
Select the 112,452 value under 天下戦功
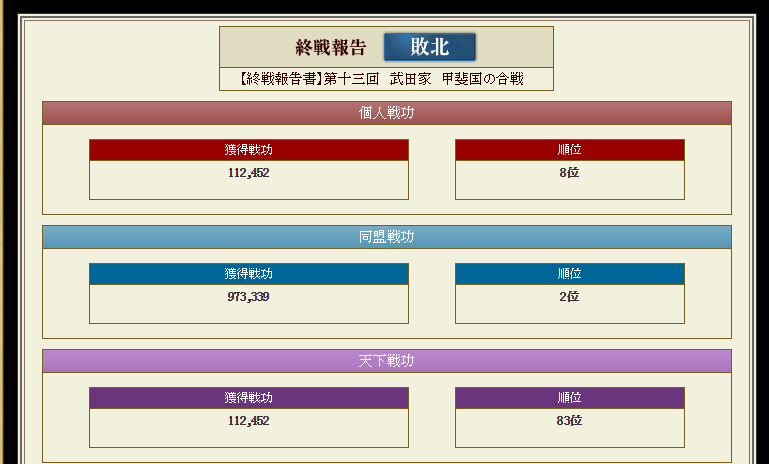pyautogui.click(x=249, y=421)
